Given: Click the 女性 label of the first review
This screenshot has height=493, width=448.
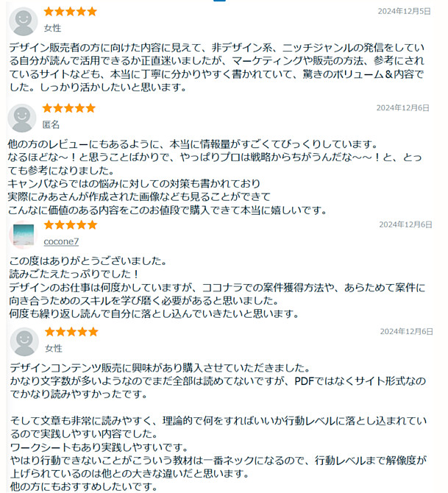Looking at the screenshot, I should [x=52, y=28].
